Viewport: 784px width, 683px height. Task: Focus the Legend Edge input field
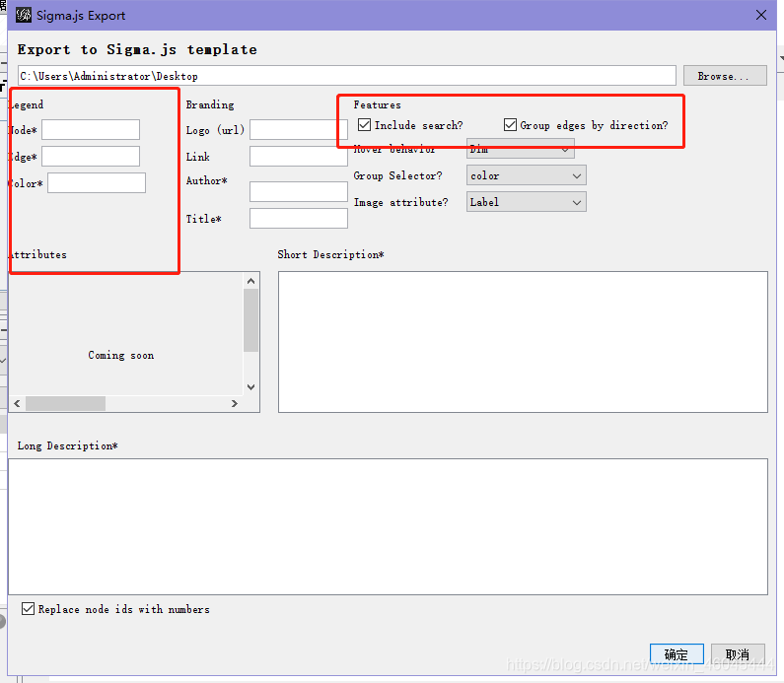tap(91, 156)
